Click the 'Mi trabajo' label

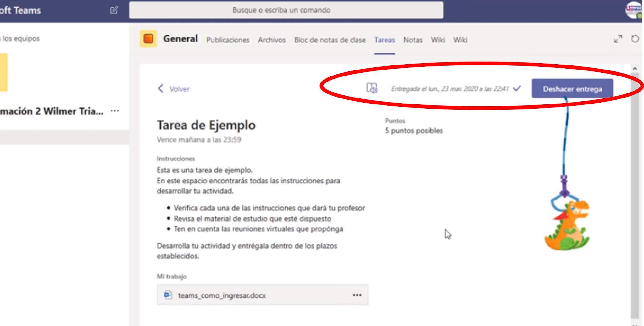pyautogui.click(x=172, y=277)
